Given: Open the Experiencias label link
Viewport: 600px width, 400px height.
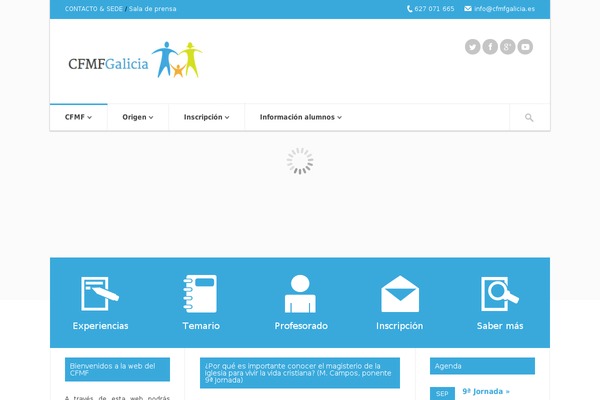Looking at the screenshot, I should click(x=100, y=326).
